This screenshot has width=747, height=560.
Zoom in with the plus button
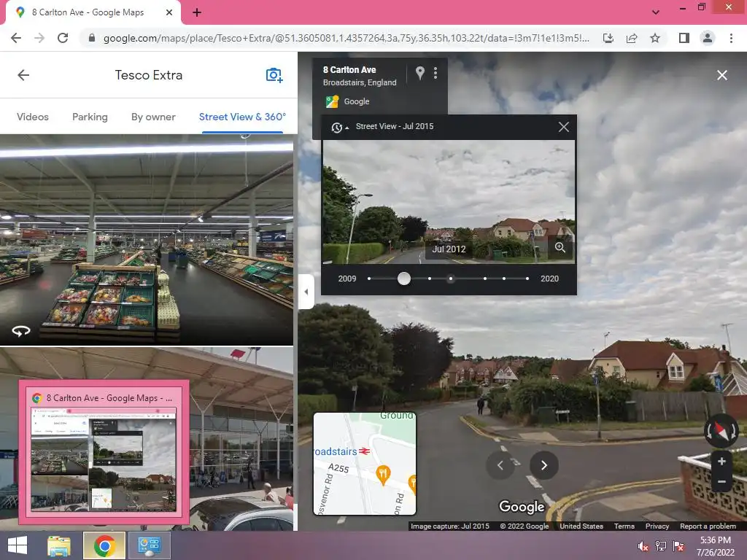tap(721, 461)
